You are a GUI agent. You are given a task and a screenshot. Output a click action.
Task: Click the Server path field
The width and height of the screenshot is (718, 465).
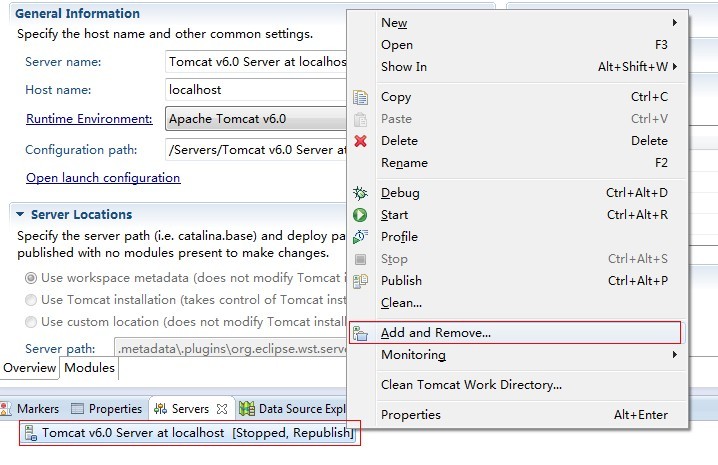[x=231, y=349]
